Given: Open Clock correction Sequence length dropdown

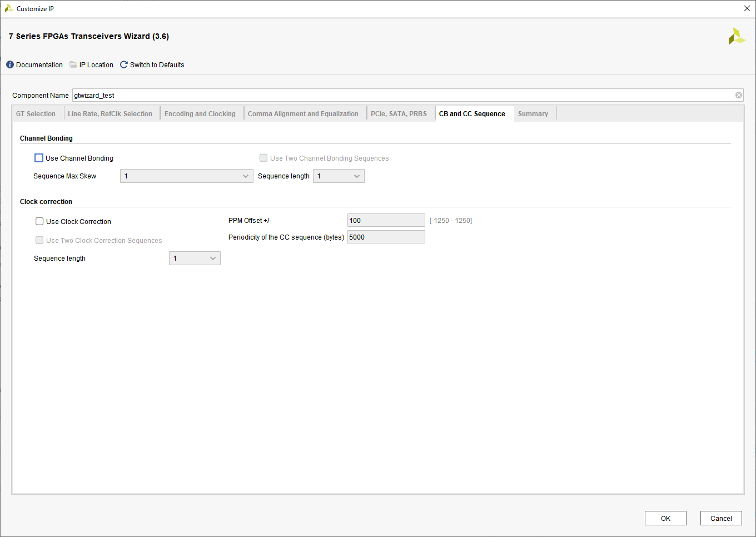Looking at the screenshot, I should (195, 258).
